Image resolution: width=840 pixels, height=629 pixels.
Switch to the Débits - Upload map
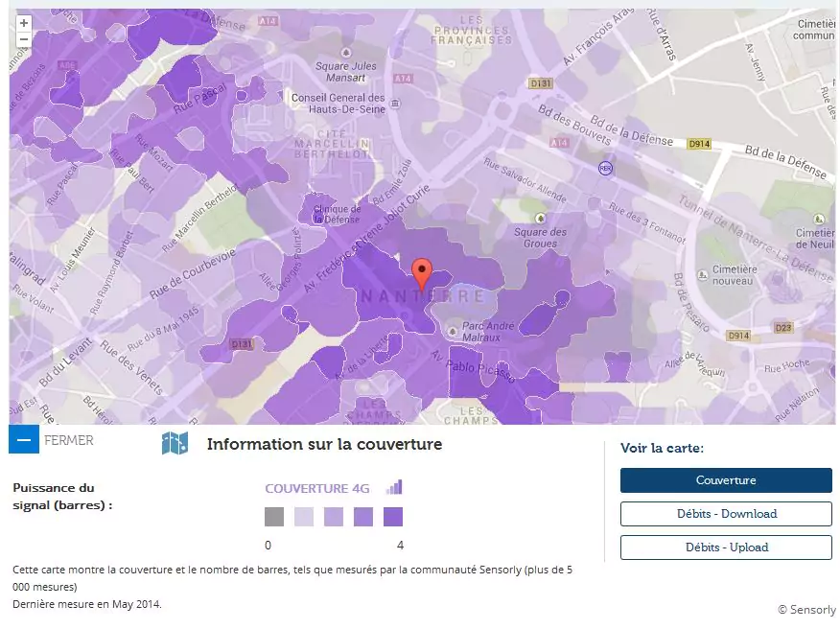coord(726,547)
